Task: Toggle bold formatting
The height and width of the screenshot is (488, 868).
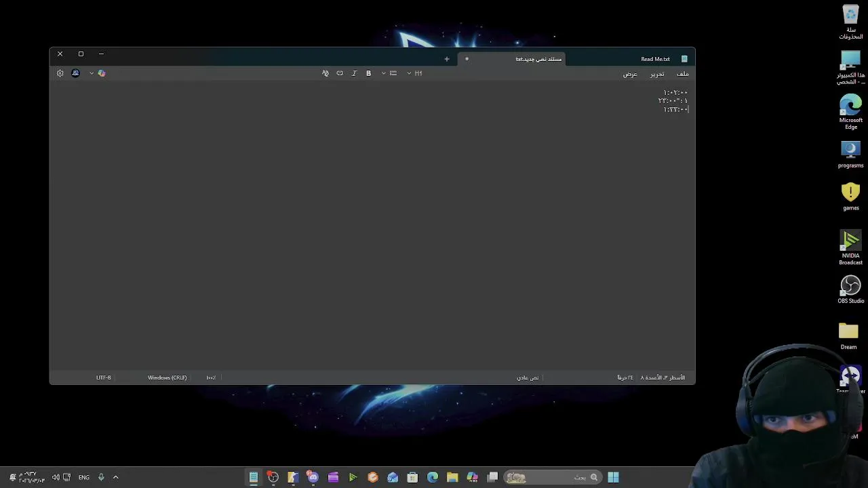Action: point(368,73)
